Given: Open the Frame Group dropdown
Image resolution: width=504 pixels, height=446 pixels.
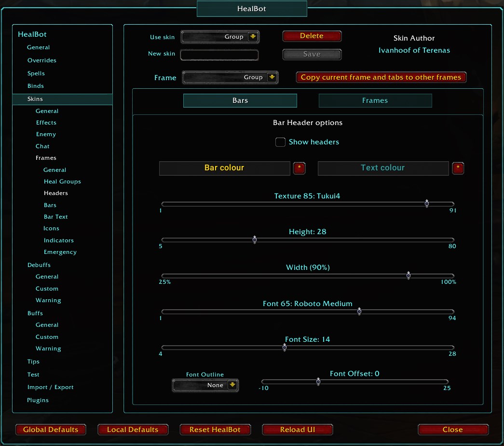Looking at the screenshot, I should [230, 77].
